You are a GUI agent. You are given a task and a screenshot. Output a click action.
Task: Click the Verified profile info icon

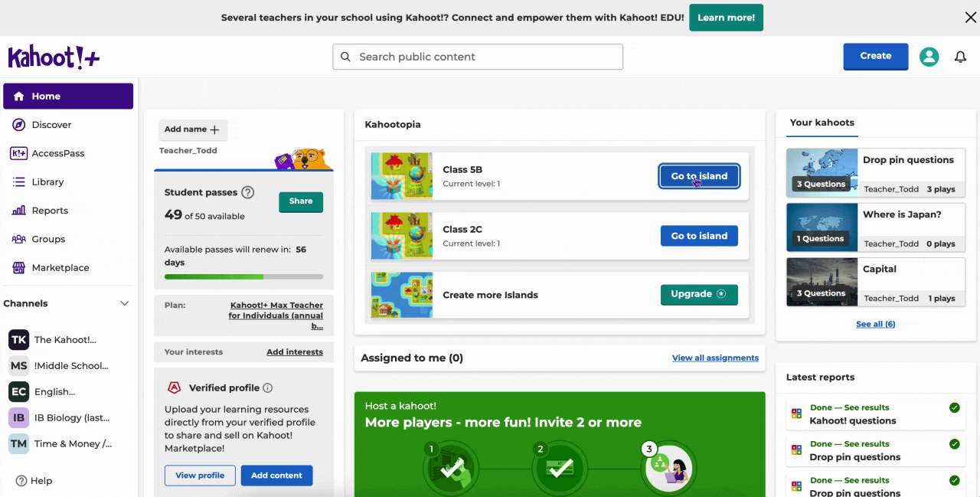268,388
